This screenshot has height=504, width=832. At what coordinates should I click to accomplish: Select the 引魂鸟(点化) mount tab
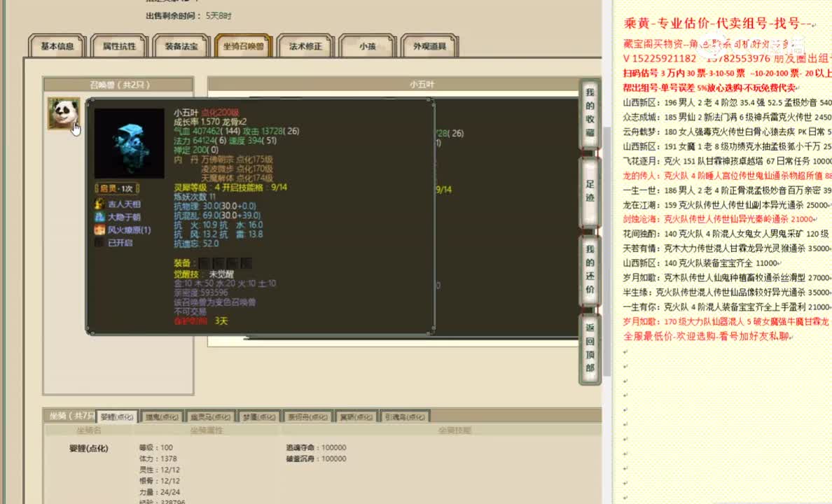(x=405, y=417)
